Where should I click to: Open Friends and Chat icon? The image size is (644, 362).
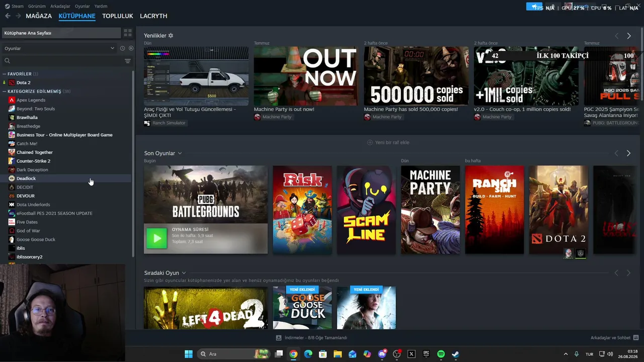click(636, 338)
